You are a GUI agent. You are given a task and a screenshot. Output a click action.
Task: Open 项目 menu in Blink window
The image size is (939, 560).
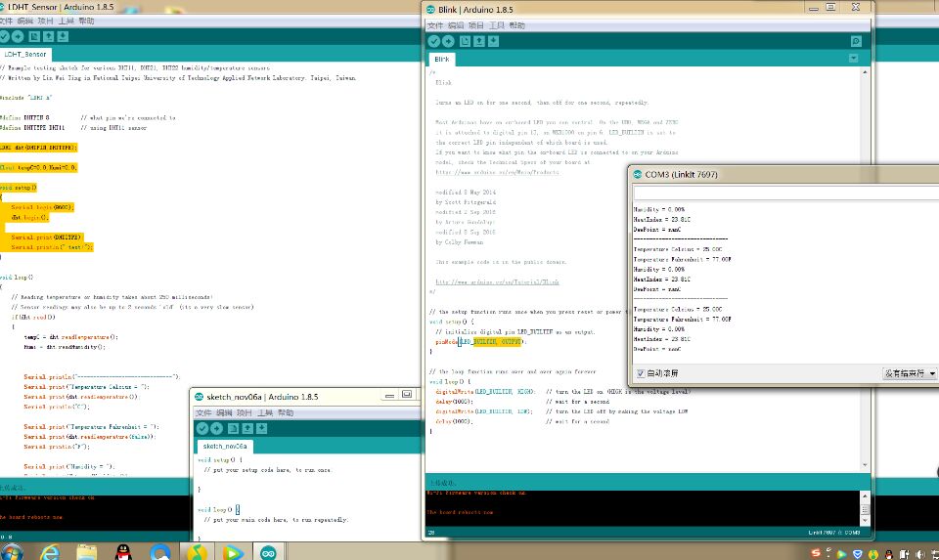[476, 25]
